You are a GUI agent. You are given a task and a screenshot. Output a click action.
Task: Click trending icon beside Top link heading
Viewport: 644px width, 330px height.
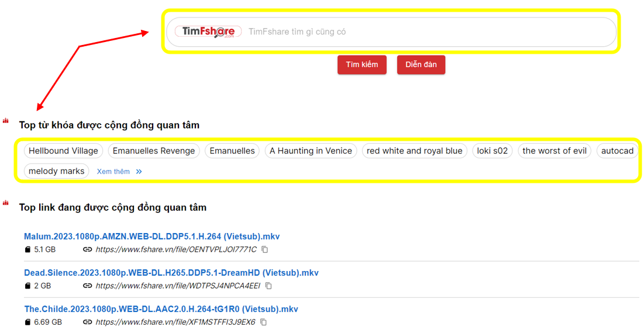pos(6,203)
